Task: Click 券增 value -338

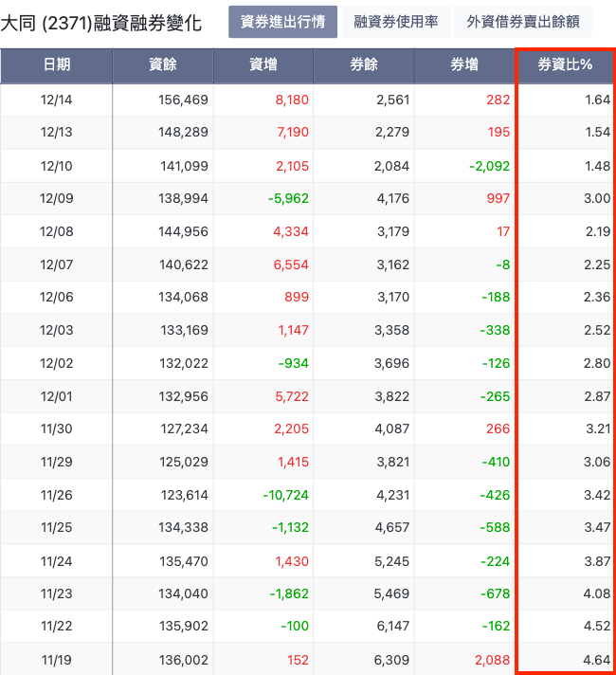Action: (x=495, y=330)
